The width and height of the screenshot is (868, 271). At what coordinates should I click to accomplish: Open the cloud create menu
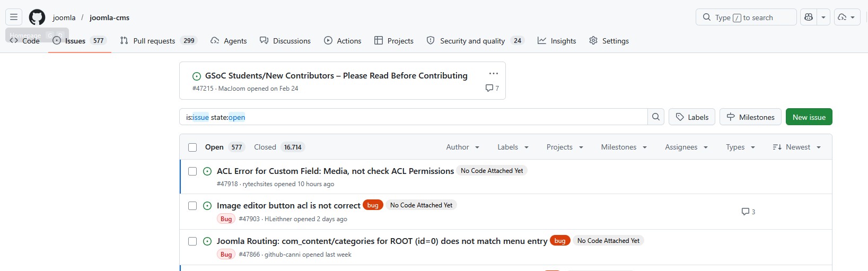(847, 17)
